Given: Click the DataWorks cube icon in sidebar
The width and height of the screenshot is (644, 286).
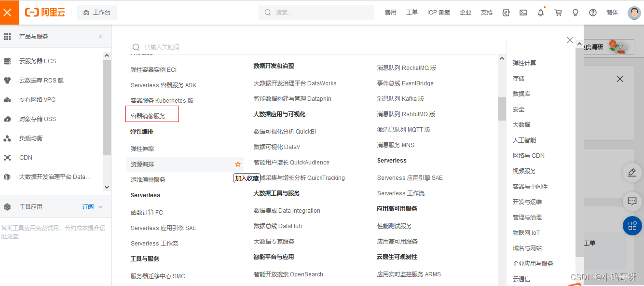Looking at the screenshot, I should pos(7,177).
